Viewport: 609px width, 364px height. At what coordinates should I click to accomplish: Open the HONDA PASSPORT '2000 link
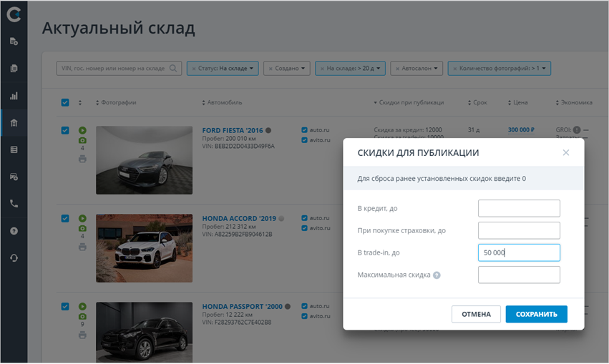point(243,307)
